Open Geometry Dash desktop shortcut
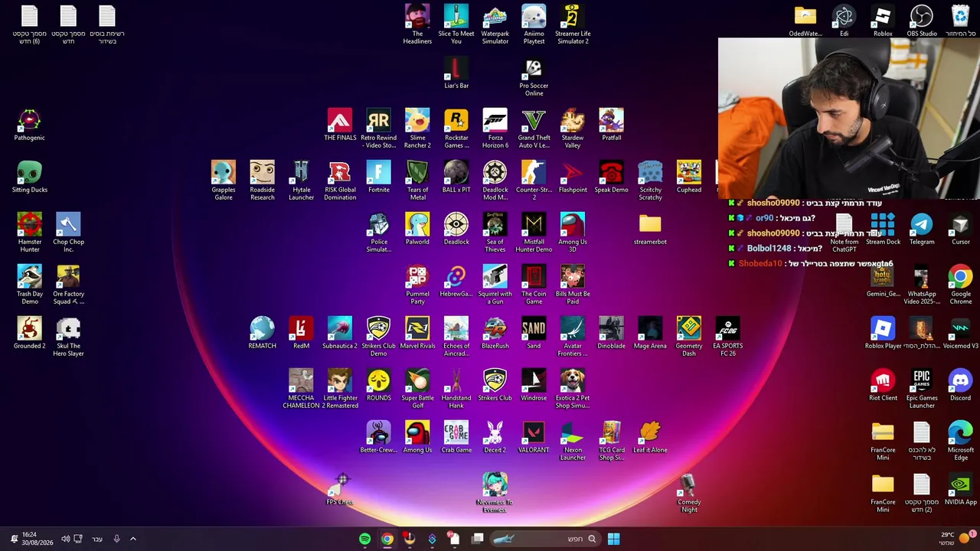 click(689, 337)
